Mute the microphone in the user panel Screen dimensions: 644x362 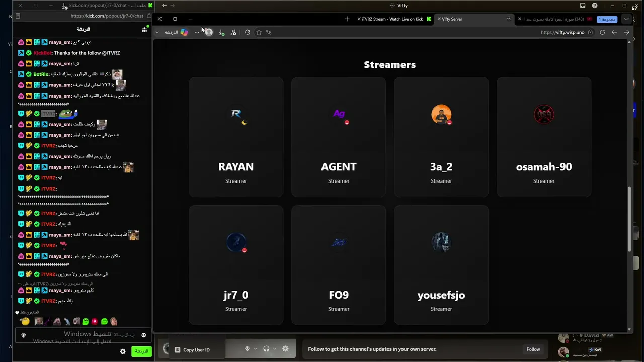(x=247, y=349)
